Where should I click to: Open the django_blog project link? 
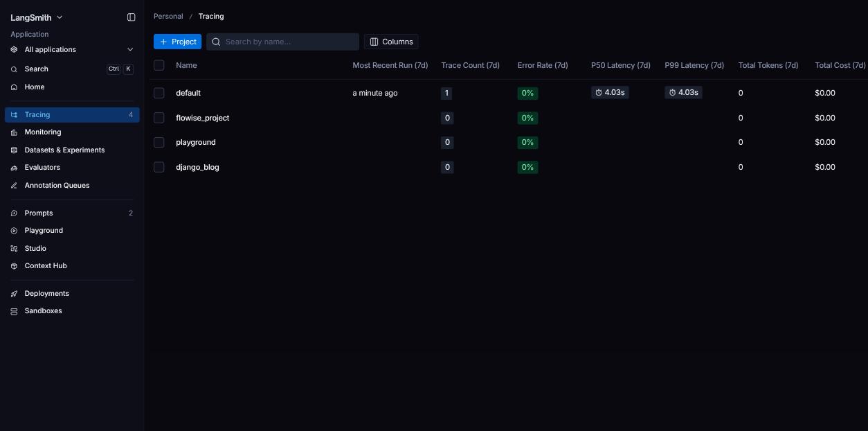[197, 167]
